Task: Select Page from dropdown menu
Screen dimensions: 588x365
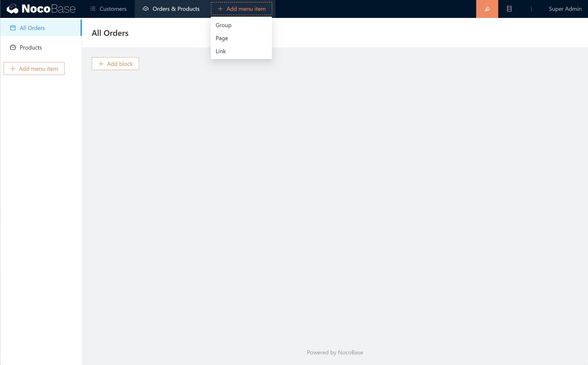Action: pyautogui.click(x=222, y=38)
